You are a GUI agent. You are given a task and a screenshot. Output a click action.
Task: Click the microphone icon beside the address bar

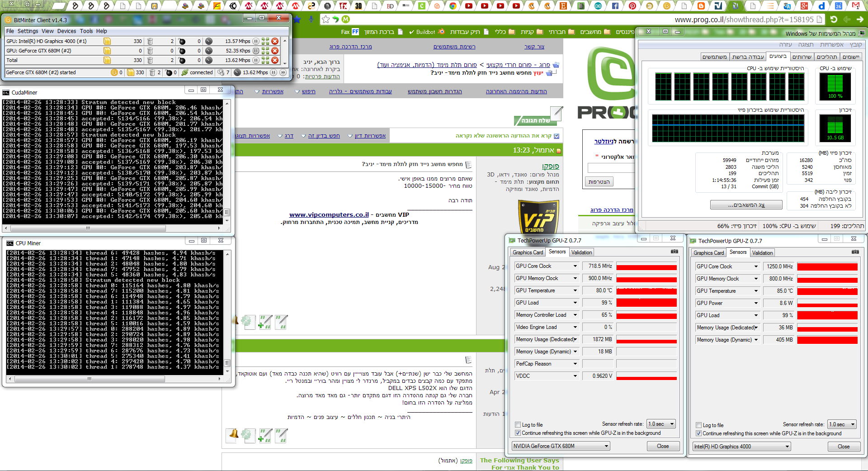(311, 19)
